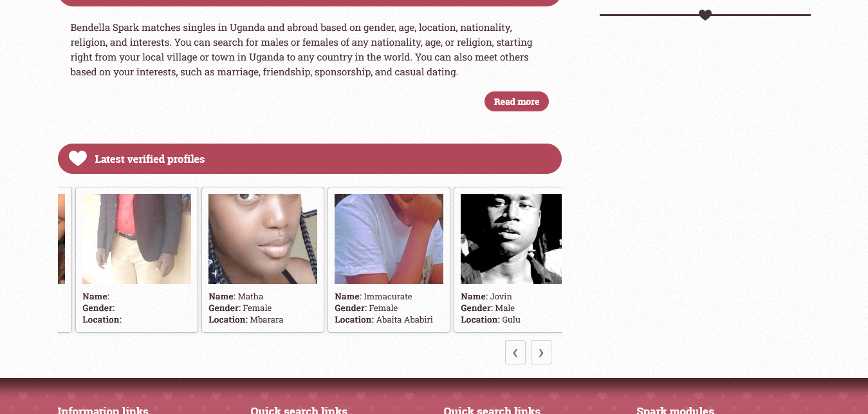This screenshot has width=868, height=414.
Task: Open the unnamed profile with blazer photo
Action: [x=136, y=239]
